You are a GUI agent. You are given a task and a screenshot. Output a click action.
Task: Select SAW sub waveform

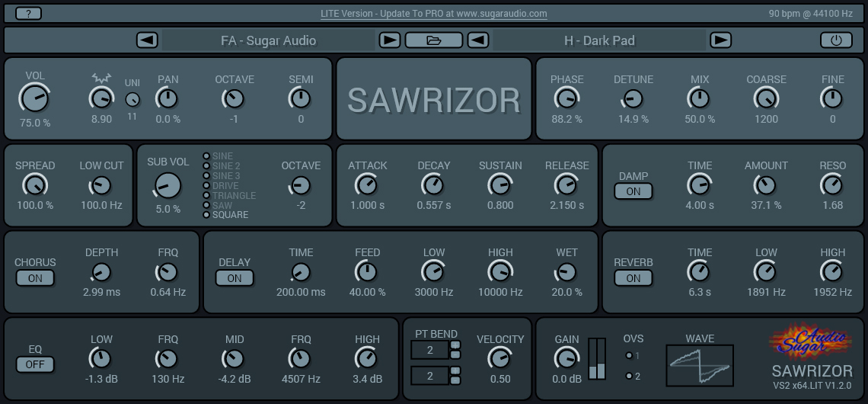[x=218, y=205]
